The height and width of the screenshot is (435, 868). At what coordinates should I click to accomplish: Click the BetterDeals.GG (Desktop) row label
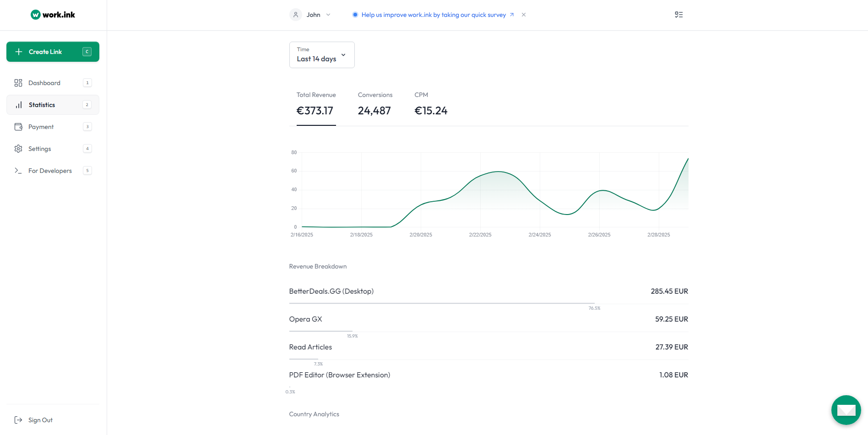331,291
